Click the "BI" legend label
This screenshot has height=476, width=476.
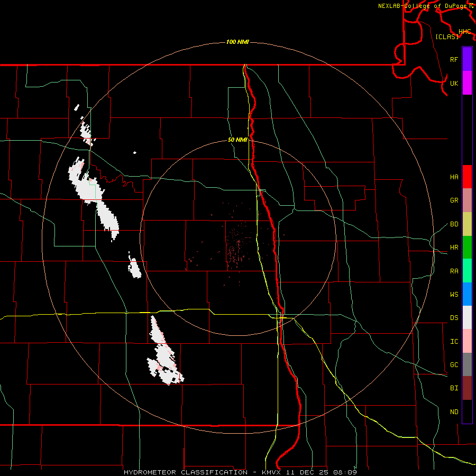click(x=454, y=388)
